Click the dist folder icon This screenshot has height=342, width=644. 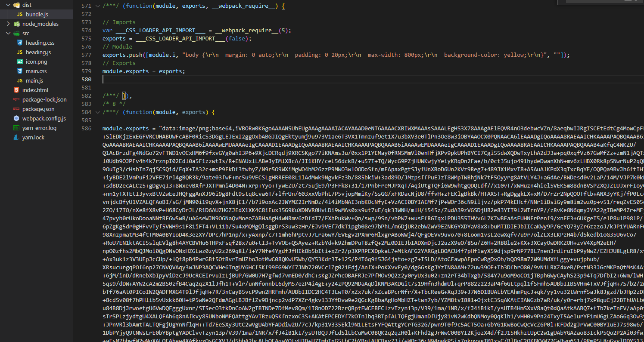pyautogui.click(x=16, y=5)
